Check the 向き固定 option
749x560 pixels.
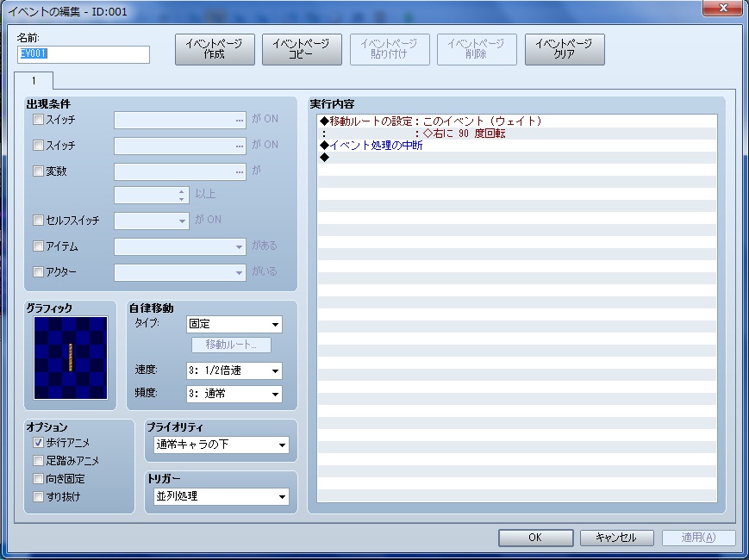point(38,478)
